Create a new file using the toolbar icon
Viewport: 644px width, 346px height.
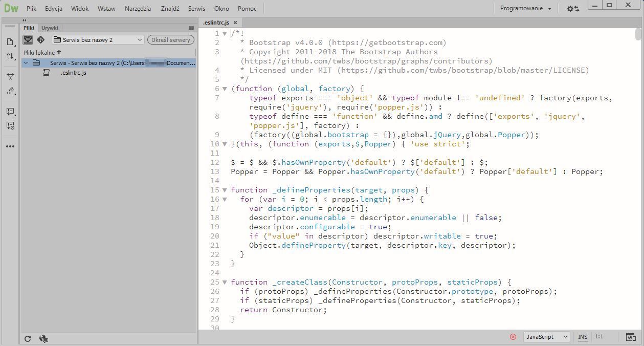click(11, 40)
